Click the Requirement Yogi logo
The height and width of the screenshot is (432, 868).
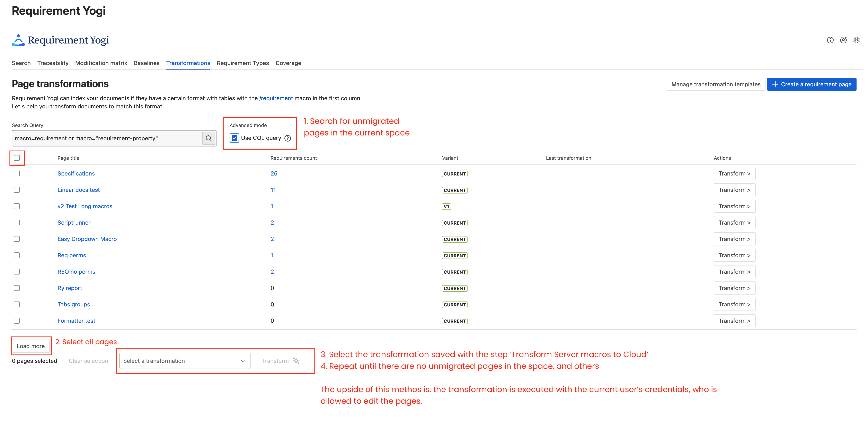60,40
